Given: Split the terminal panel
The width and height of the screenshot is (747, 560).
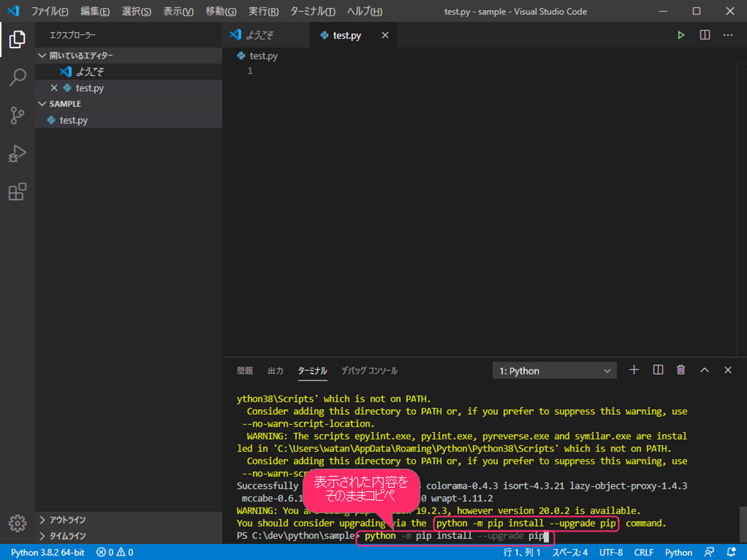Looking at the screenshot, I should pyautogui.click(x=658, y=370).
